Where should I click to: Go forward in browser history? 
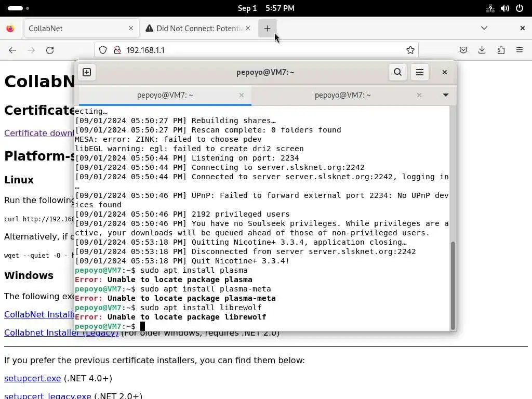point(31,50)
